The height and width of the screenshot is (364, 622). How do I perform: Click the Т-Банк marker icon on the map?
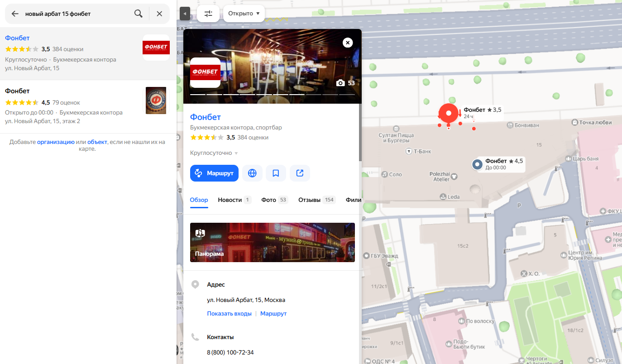[x=409, y=151]
